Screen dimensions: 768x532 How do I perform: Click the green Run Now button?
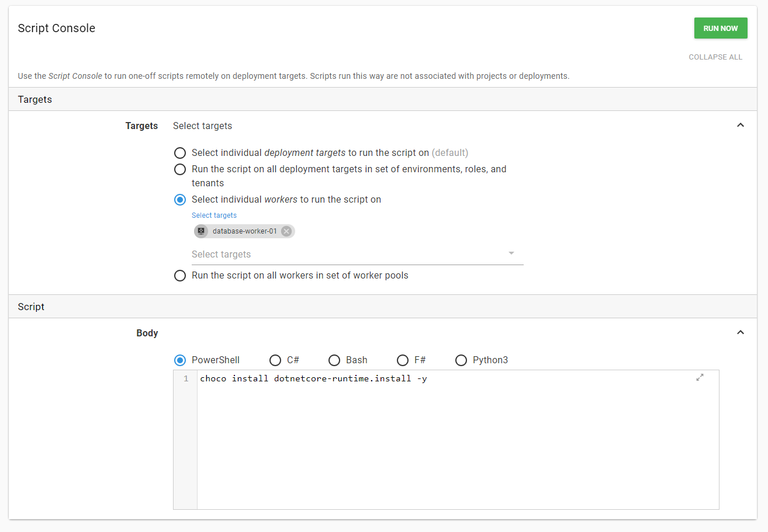click(720, 28)
